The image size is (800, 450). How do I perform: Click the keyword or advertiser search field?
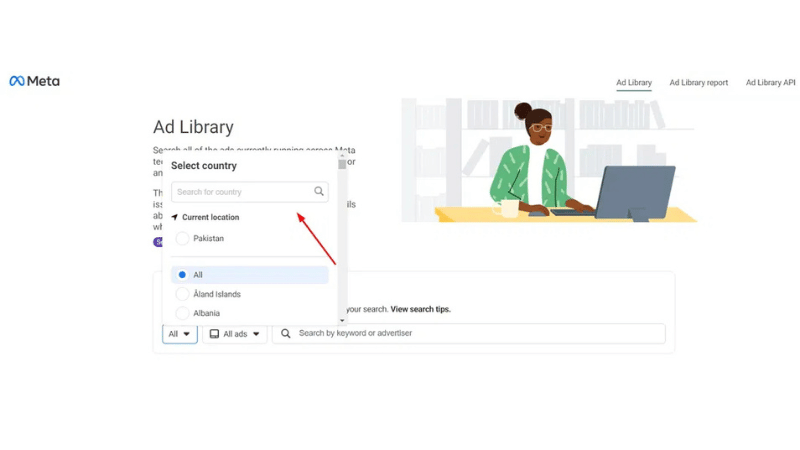click(468, 333)
